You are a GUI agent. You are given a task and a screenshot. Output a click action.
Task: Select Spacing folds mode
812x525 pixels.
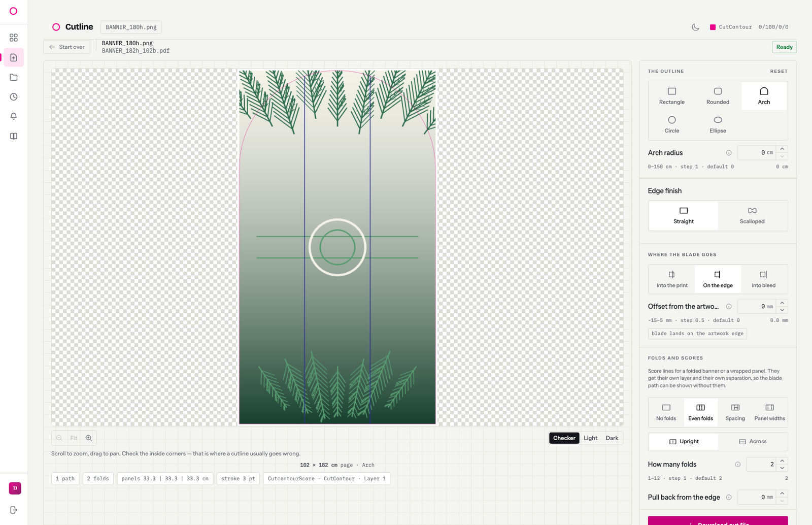click(735, 412)
